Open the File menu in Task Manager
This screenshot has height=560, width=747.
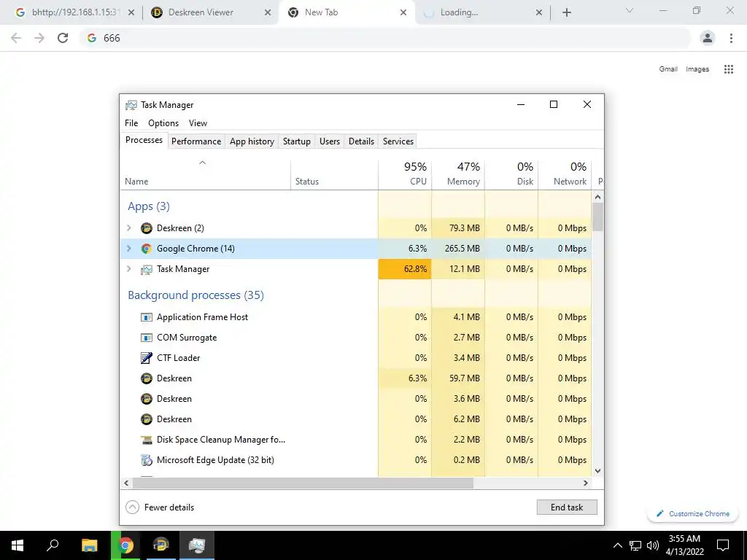131,122
